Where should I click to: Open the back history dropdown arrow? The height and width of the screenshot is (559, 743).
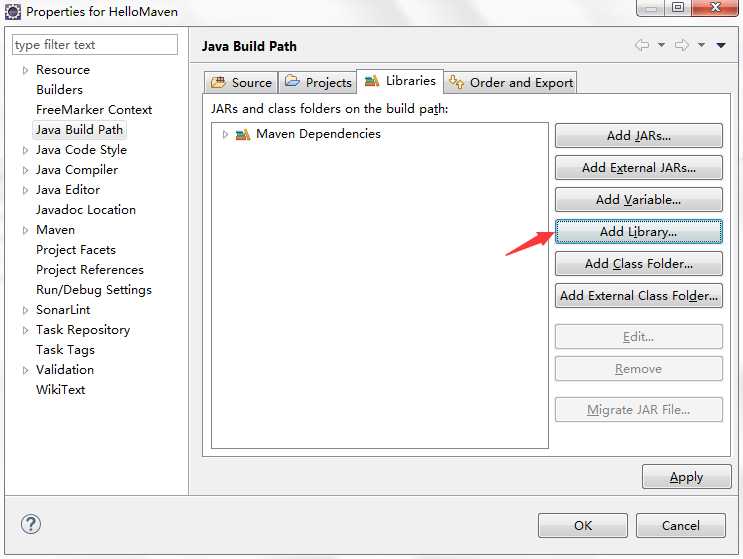(x=661, y=45)
